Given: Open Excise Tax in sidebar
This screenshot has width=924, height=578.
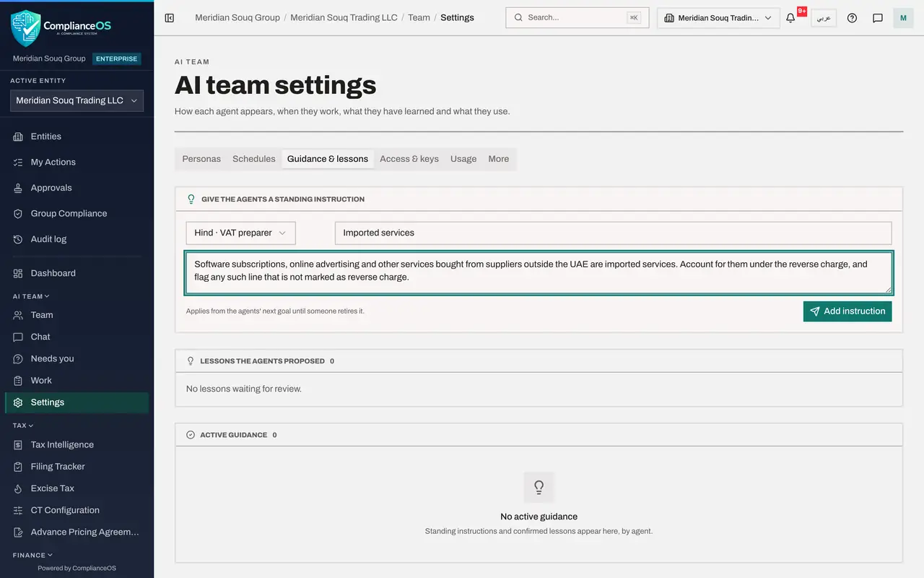Looking at the screenshot, I should [77, 488].
